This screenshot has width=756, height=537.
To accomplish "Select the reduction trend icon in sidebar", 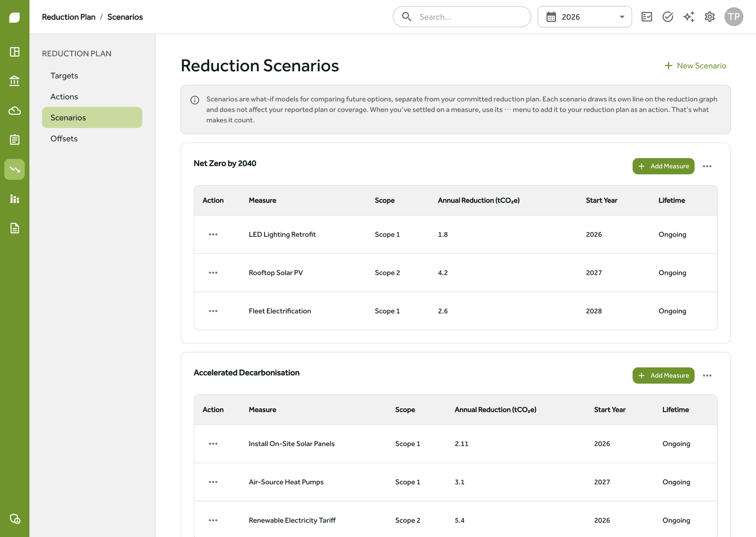I will click(15, 170).
